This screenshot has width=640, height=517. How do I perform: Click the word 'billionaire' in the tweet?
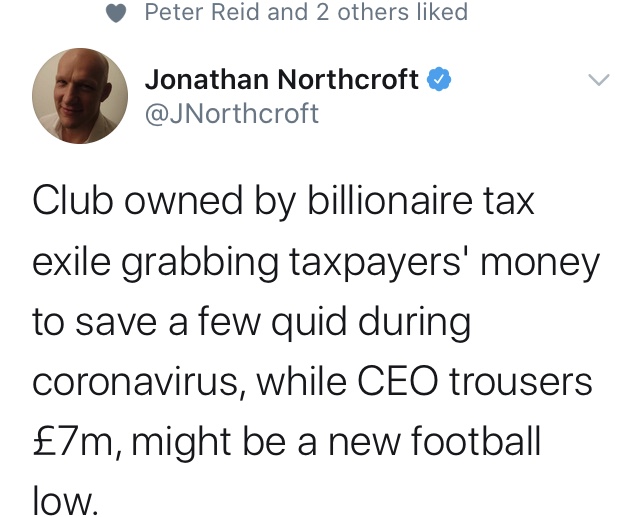(389, 200)
